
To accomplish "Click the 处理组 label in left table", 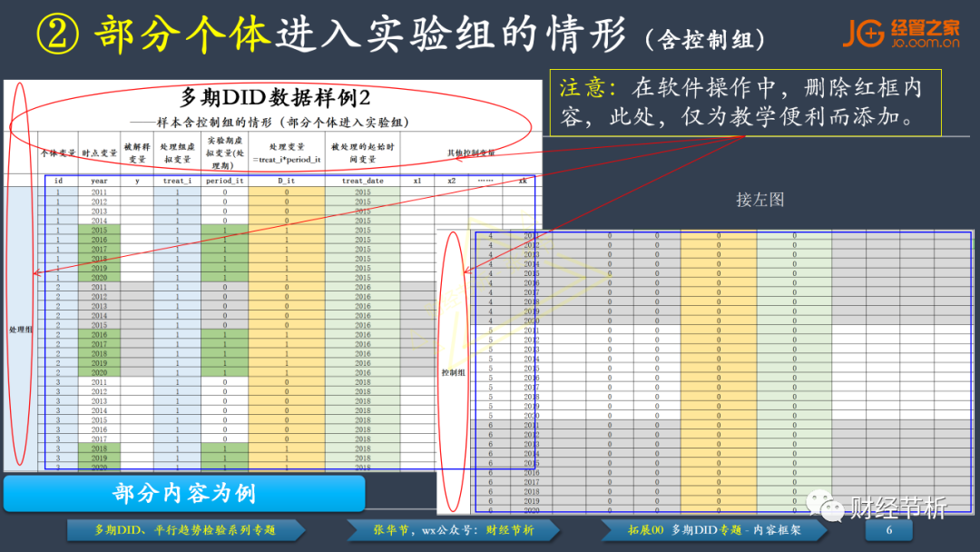I will [x=20, y=329].
